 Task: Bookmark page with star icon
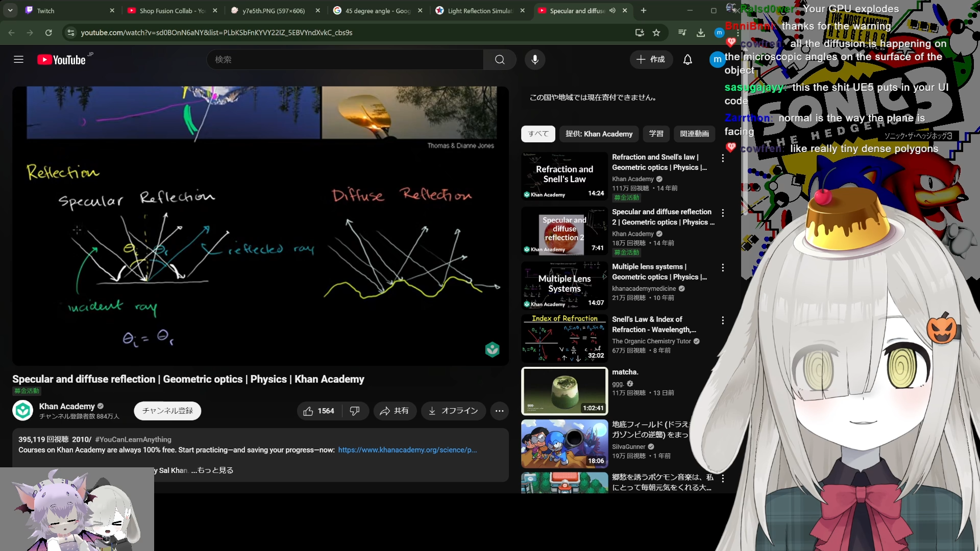tap(656, 33)
